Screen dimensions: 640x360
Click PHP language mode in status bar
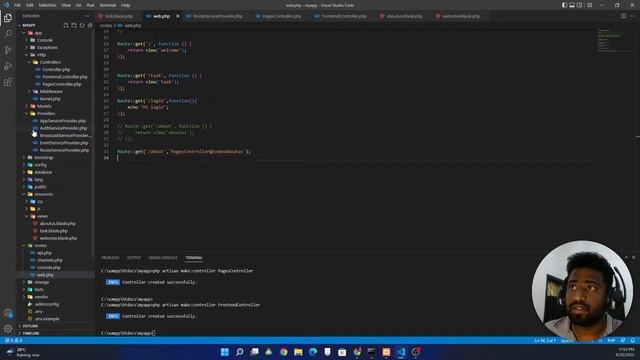(x=611, y=340)
